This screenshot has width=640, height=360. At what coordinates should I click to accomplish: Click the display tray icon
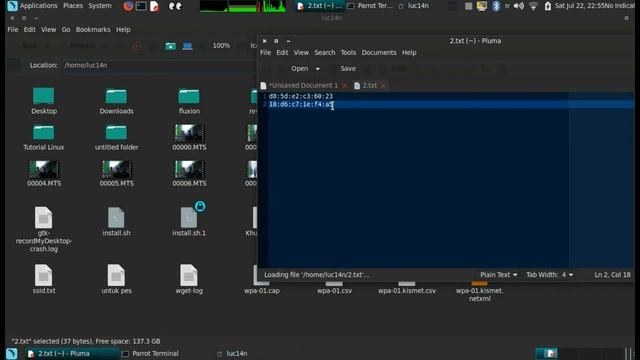pyautogui.click(x=482, y=6)
